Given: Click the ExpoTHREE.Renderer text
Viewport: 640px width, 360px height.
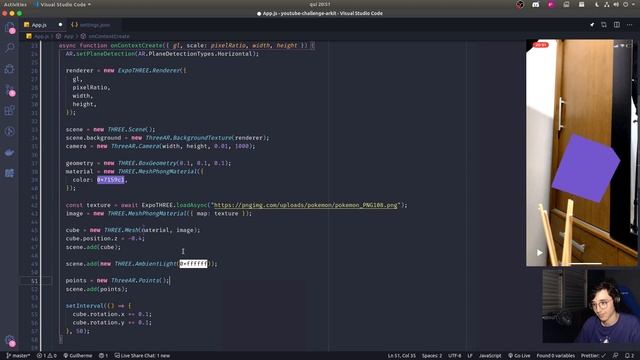Looking at the screenshot, I should click(x=149, y=70).
